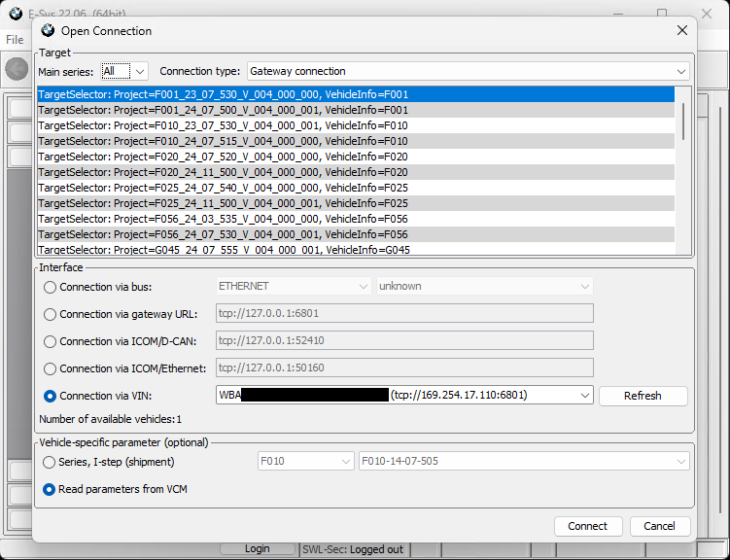Viewport: 730px width, 560px height.
Task: Click the SWL-Sec: Logged out status
Action: 353,549
